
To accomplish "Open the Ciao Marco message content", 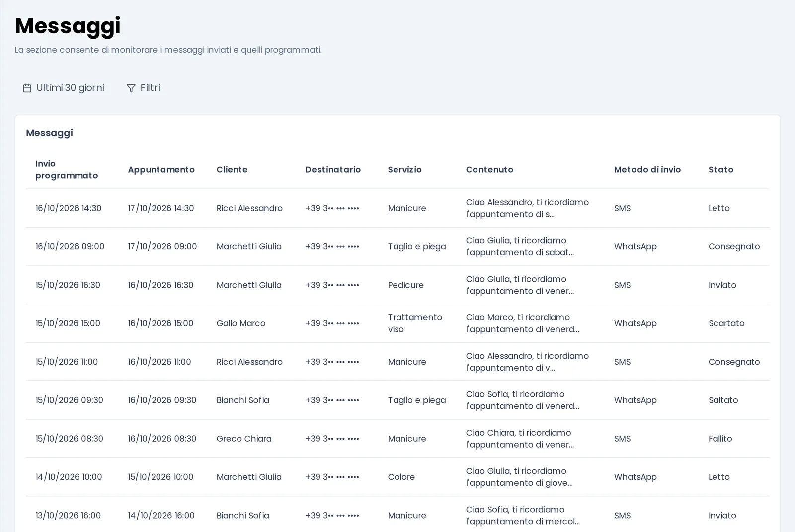I will (x=523, y=323).
